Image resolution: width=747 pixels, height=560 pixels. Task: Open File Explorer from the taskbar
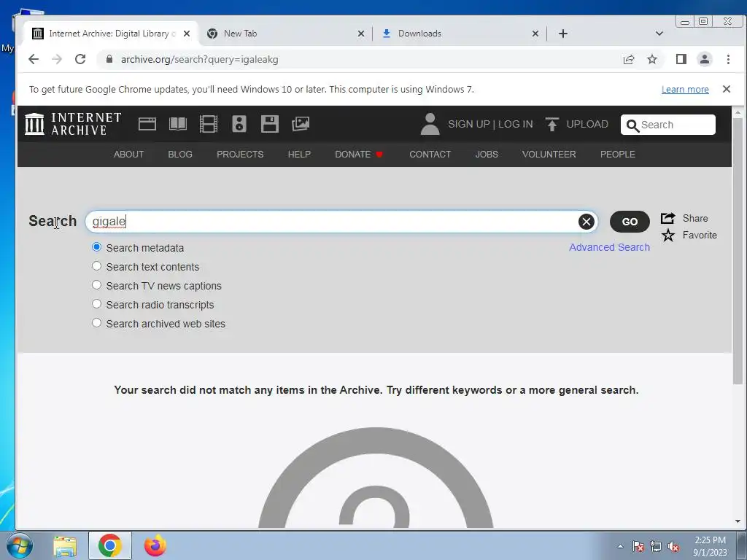65,546
